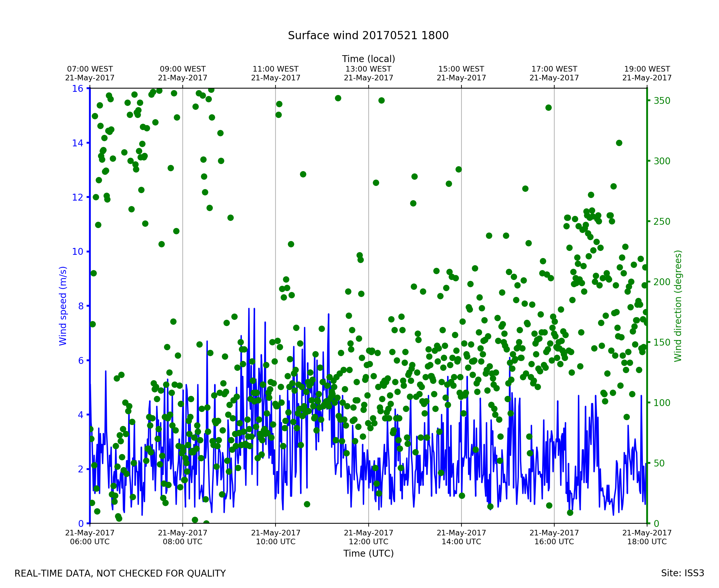Click the blue '2' wind speed tick
The image size is (719, 588).
pos(81,469)
